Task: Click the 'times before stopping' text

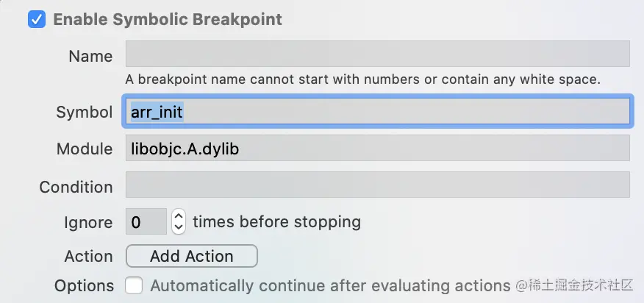Action: pyautogui.click(x=277, y=222)
